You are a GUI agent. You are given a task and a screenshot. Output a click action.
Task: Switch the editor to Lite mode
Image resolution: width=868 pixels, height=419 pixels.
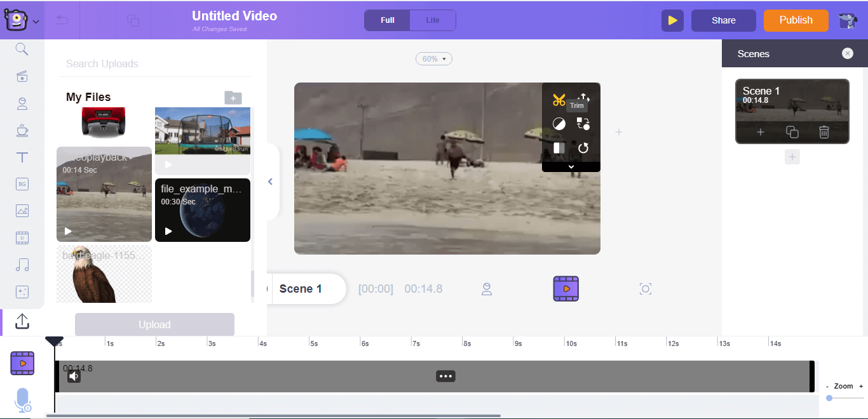[433, 20]
